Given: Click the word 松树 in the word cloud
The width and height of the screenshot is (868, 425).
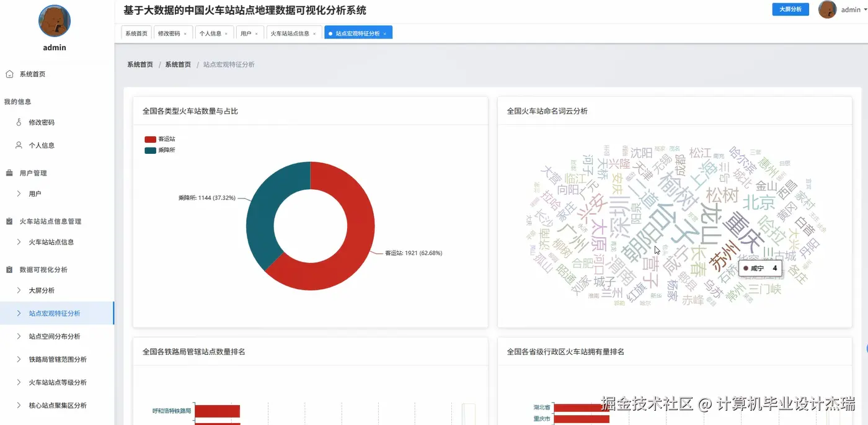Looking at the screenshot, I should [721, 195].
